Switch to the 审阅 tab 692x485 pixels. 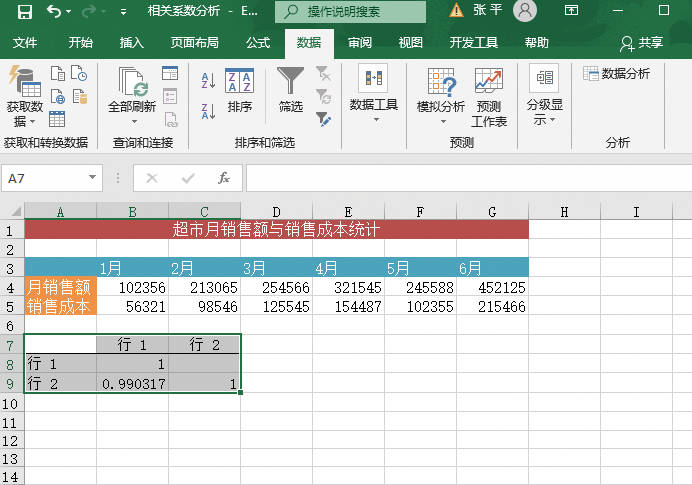coord(360,43)
